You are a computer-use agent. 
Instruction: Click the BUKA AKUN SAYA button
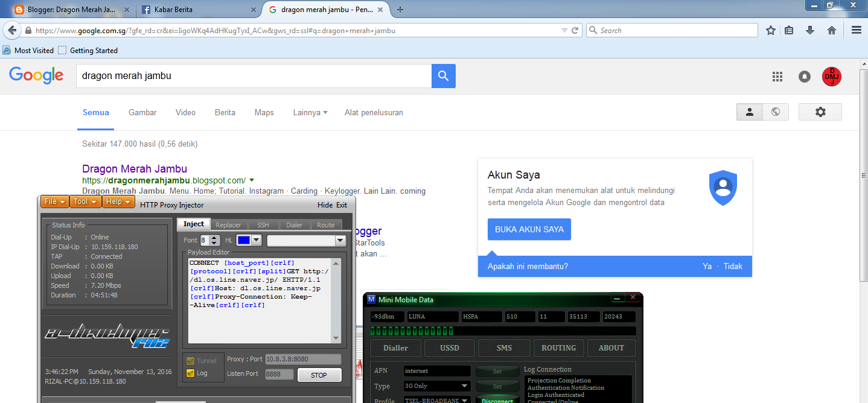coord(529,229)
